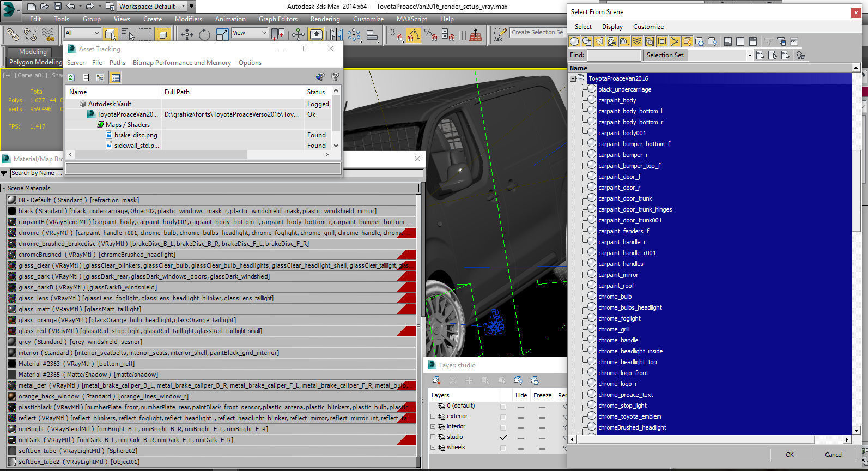Screen dimensions: 868x471
Task: Toggle current-layer box for 0 (default) layer
Action: (503, 407)
